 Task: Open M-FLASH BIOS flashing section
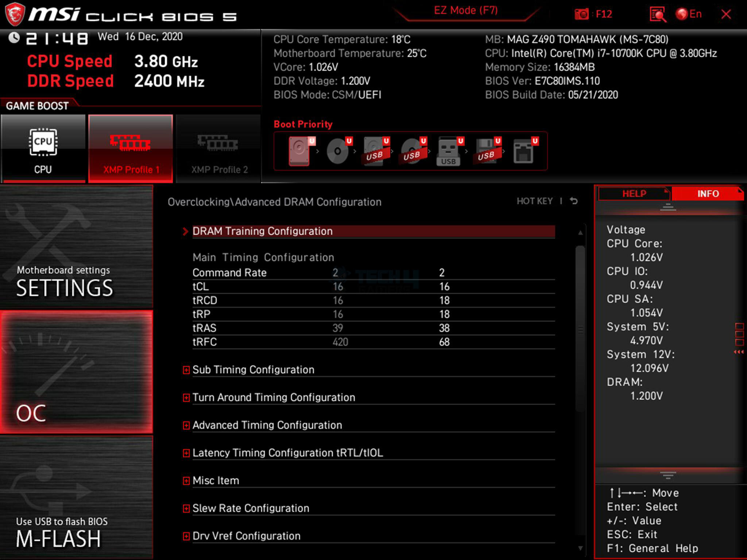point(76,497)
